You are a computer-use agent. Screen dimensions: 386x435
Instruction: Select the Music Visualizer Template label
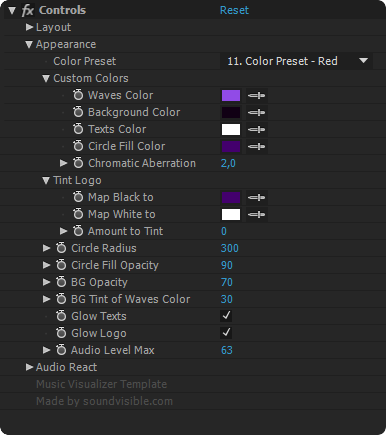(x=101, y=384)
